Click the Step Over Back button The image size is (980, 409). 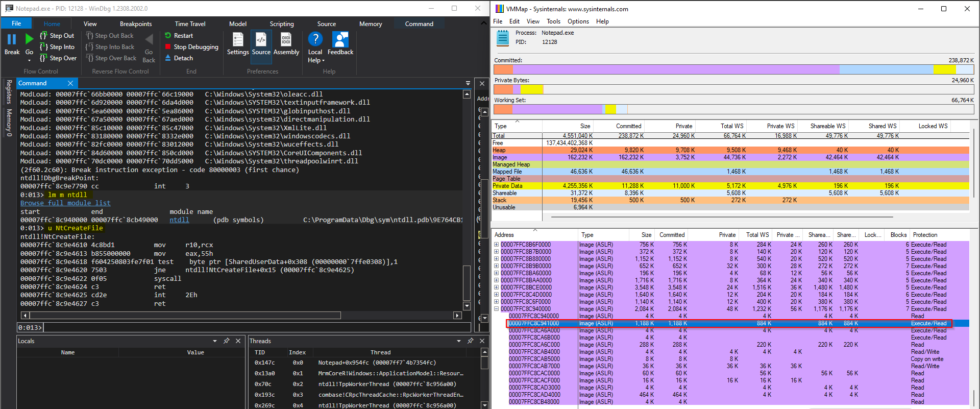pyautogui.click(x=111, y=58)
